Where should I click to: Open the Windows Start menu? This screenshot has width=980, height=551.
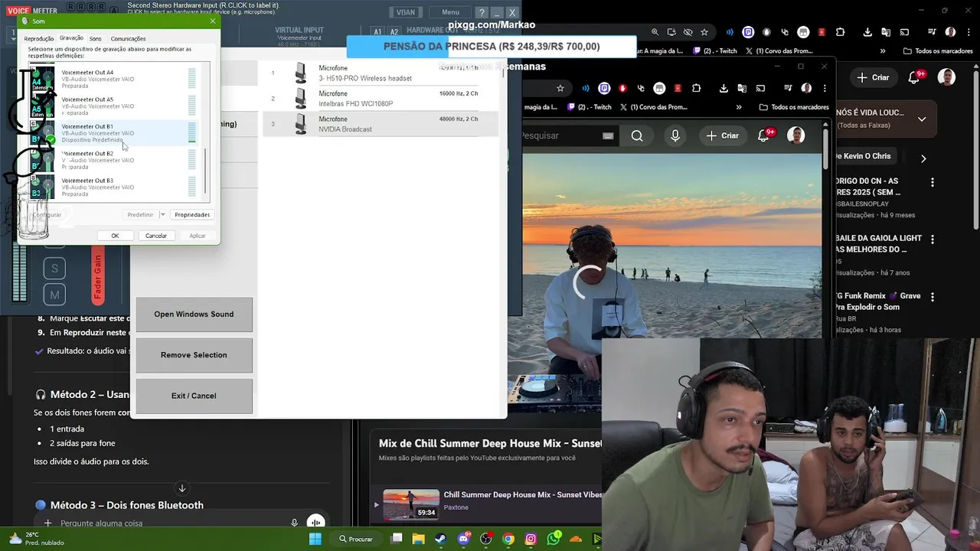[x=315, y=539]
